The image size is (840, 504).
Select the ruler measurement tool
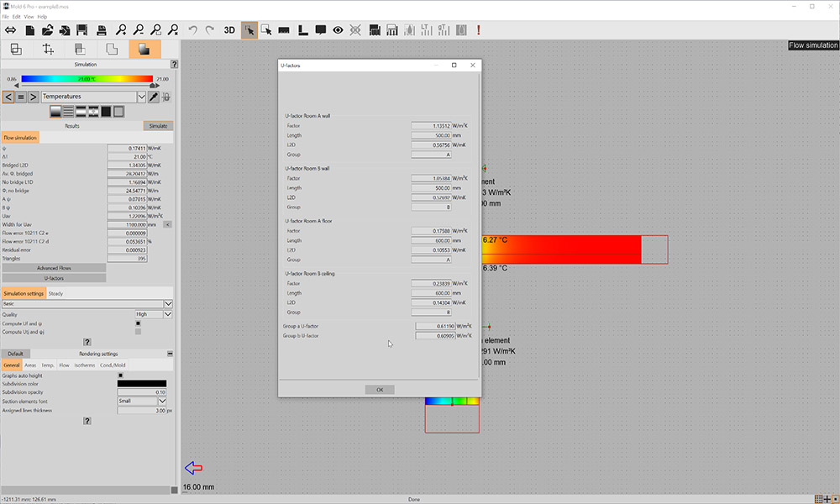tap(284, 30)
